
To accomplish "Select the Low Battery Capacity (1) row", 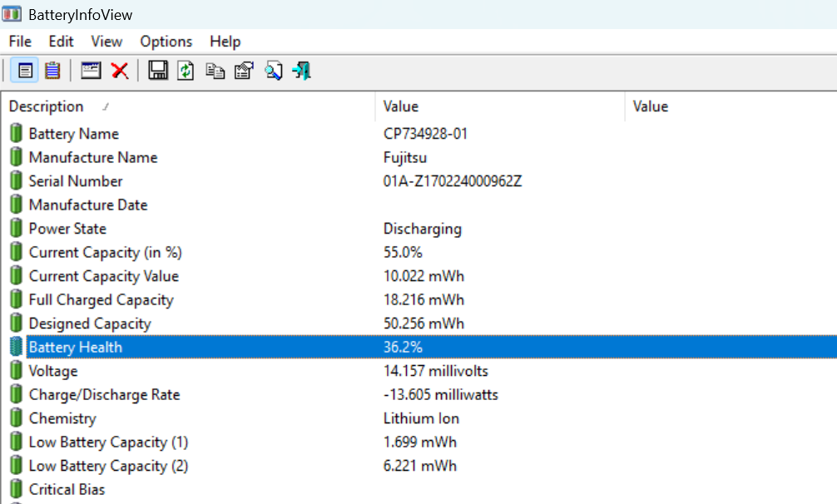I will (418, 442).
